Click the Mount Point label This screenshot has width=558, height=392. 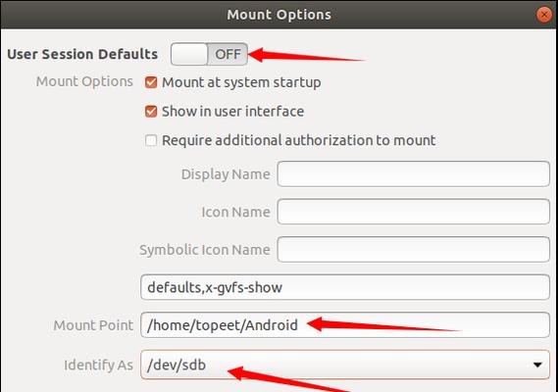93,325
